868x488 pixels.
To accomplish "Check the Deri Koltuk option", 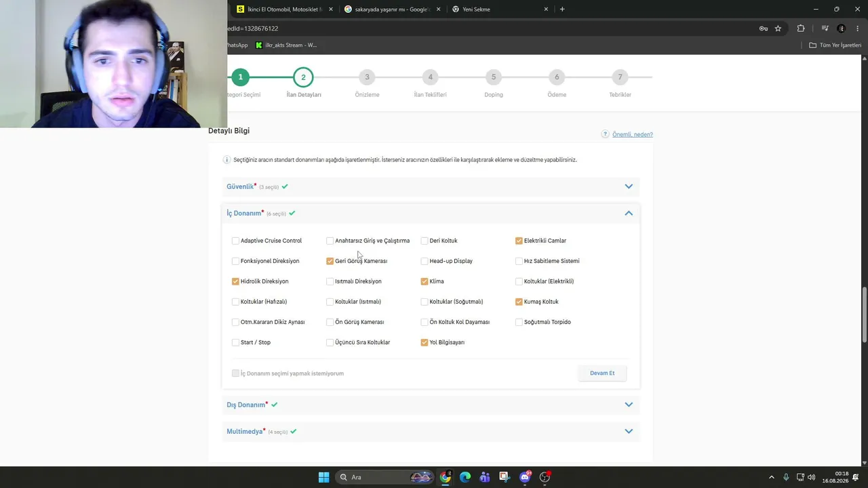I will point(425,241).
